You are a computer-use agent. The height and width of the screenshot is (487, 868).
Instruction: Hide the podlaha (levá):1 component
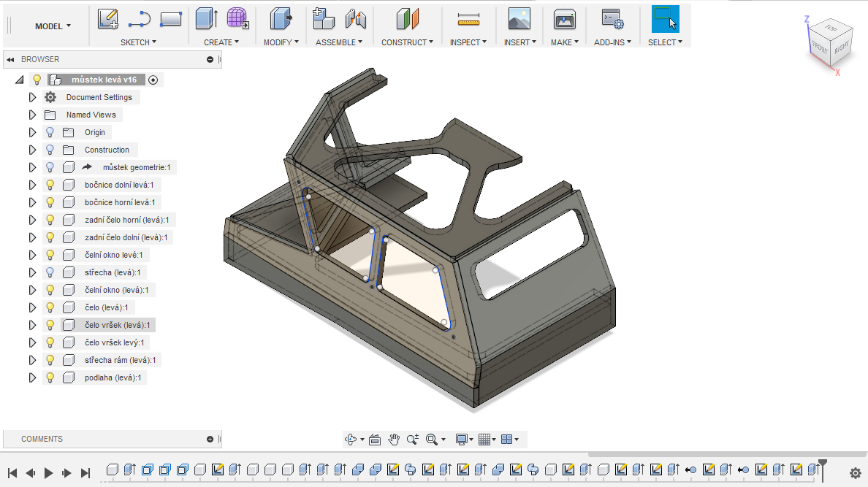click(50, 377)
